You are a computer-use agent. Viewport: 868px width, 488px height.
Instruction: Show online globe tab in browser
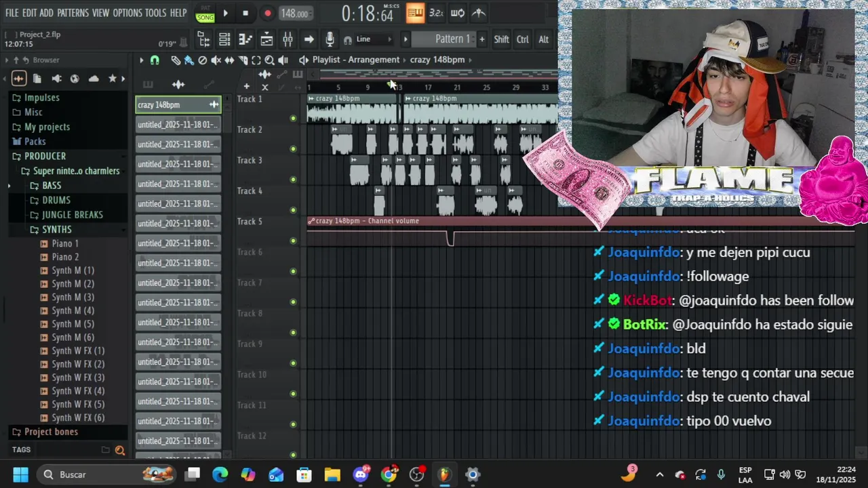click(x=75, y=79)
